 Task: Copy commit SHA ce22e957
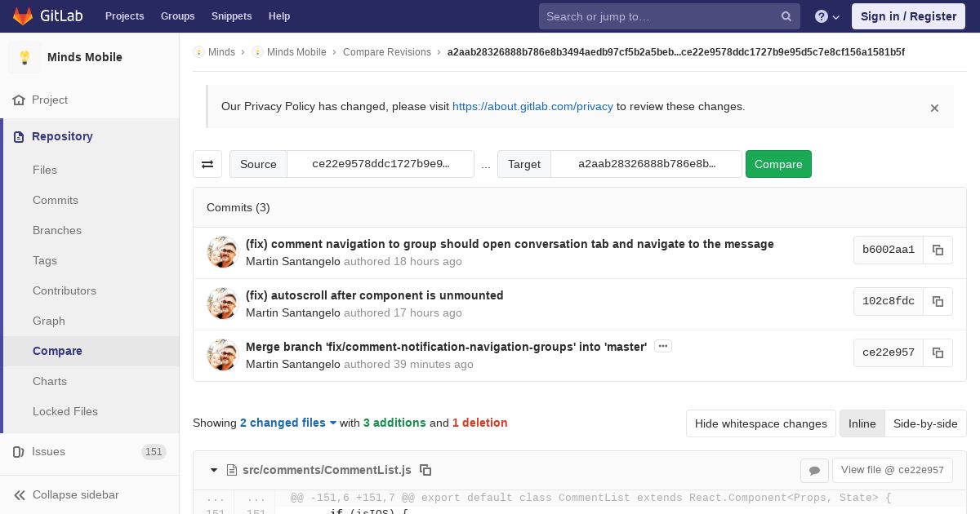point(938,352)
